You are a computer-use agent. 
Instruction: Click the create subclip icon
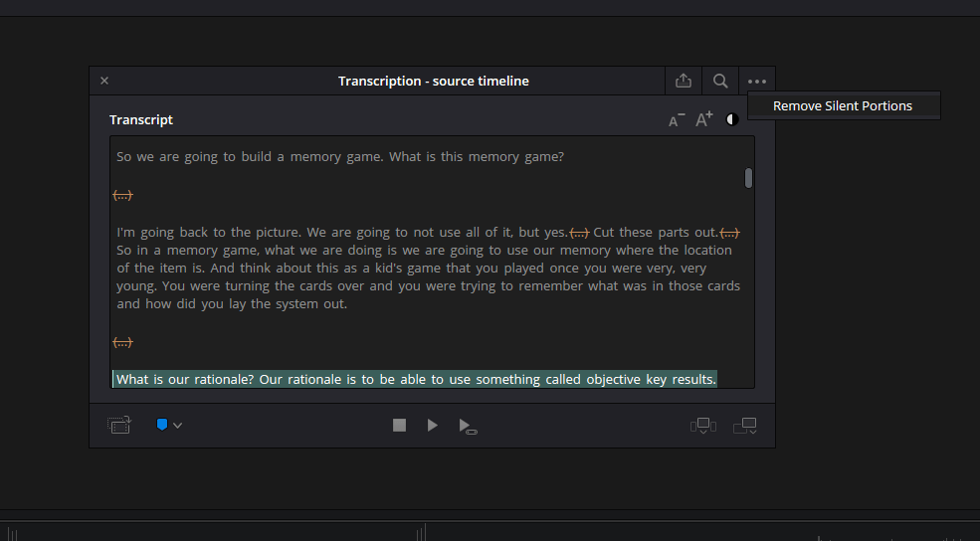pos(118,426)
